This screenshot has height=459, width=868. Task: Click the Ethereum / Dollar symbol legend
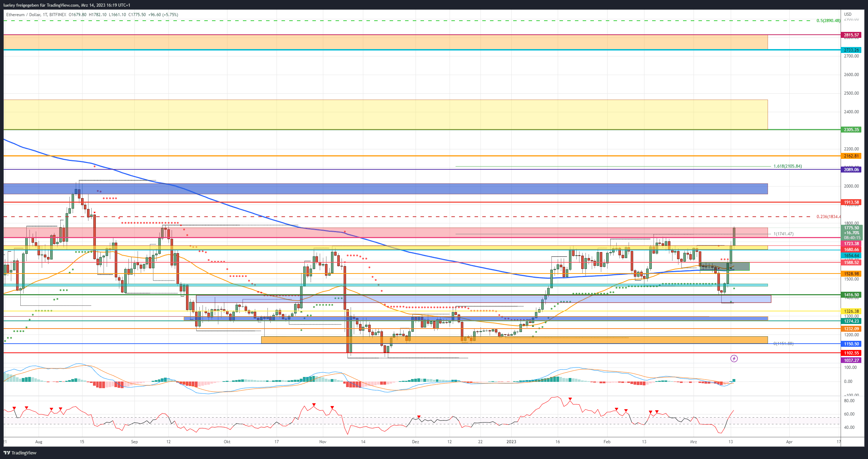pos(23,15)
